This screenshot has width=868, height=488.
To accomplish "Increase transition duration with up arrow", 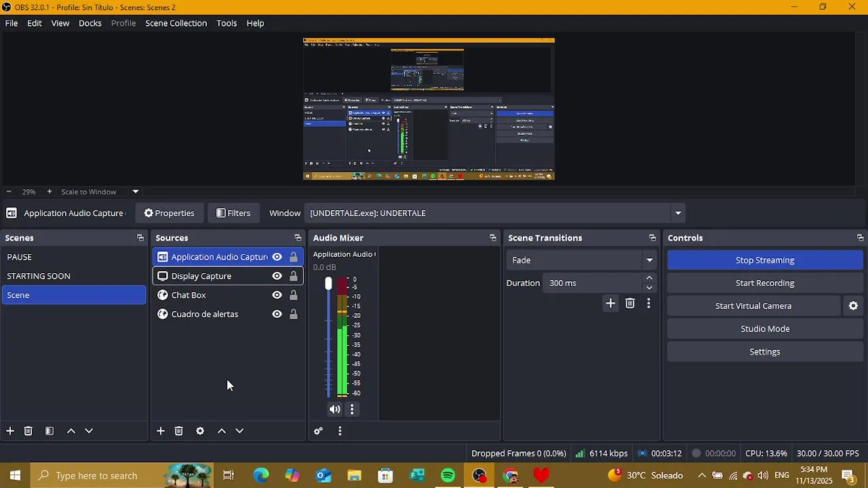I will [649, 279].
